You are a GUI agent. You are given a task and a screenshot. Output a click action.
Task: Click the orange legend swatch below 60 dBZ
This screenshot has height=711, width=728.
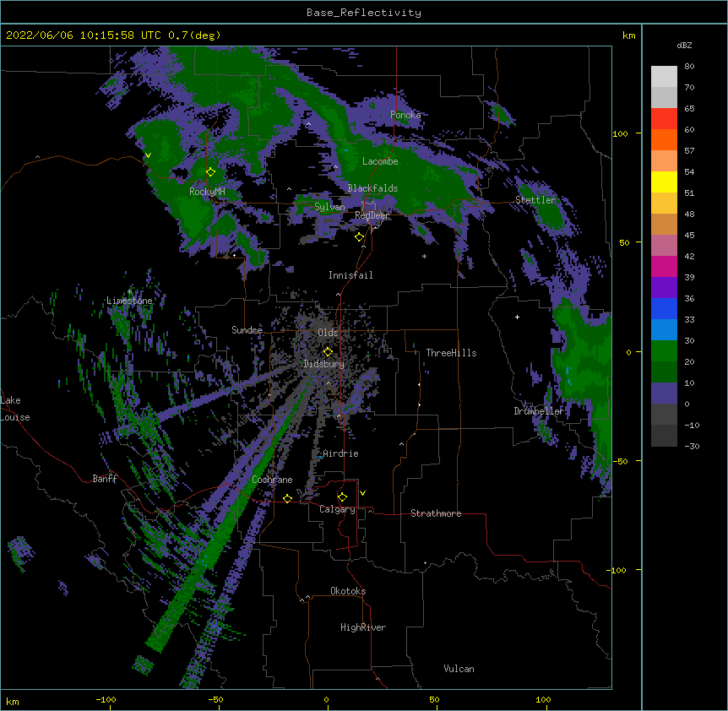point(664,139)
